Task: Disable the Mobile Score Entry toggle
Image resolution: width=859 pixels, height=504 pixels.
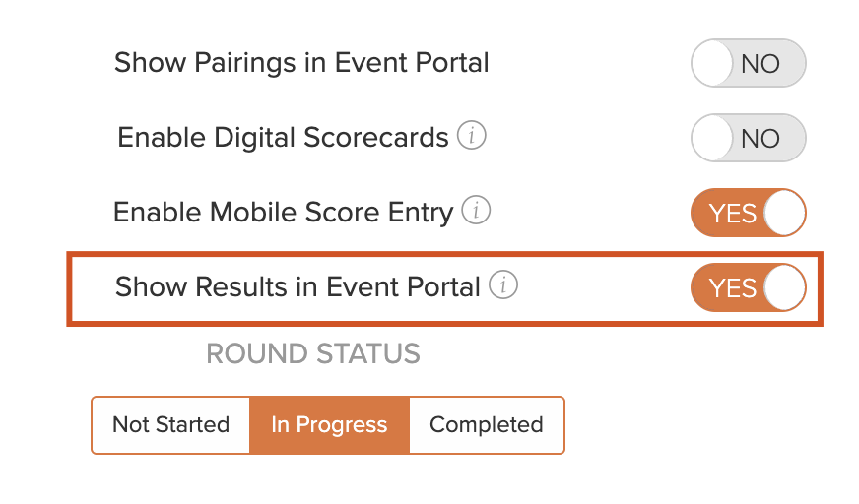Action: [x=749, y=213]
